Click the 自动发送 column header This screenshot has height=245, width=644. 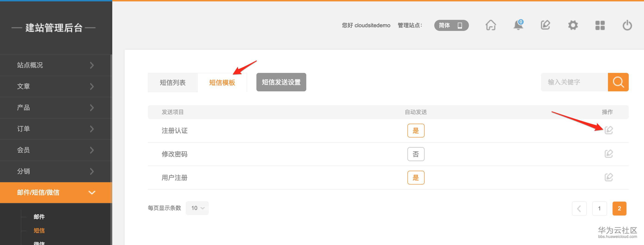416,112
